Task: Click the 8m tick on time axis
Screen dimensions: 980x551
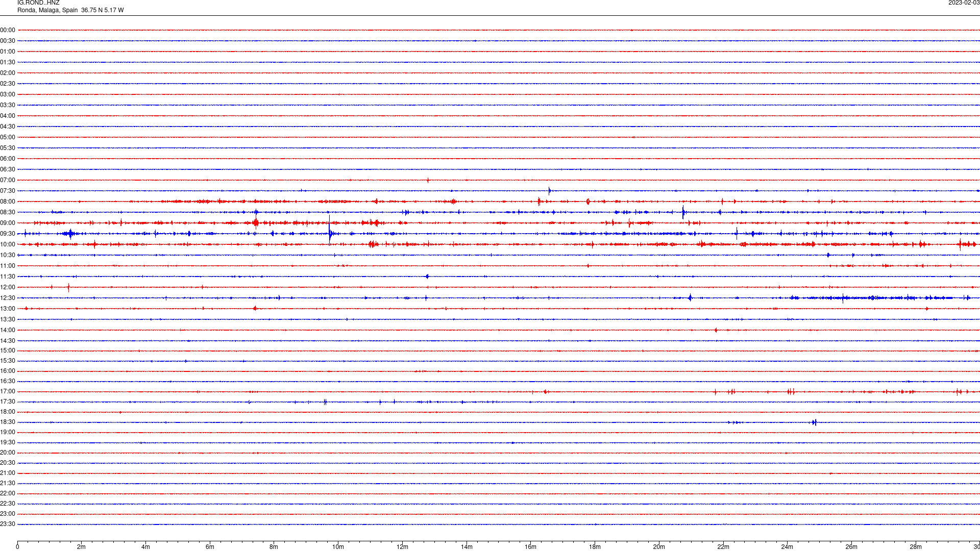Action: coord(274,547)
